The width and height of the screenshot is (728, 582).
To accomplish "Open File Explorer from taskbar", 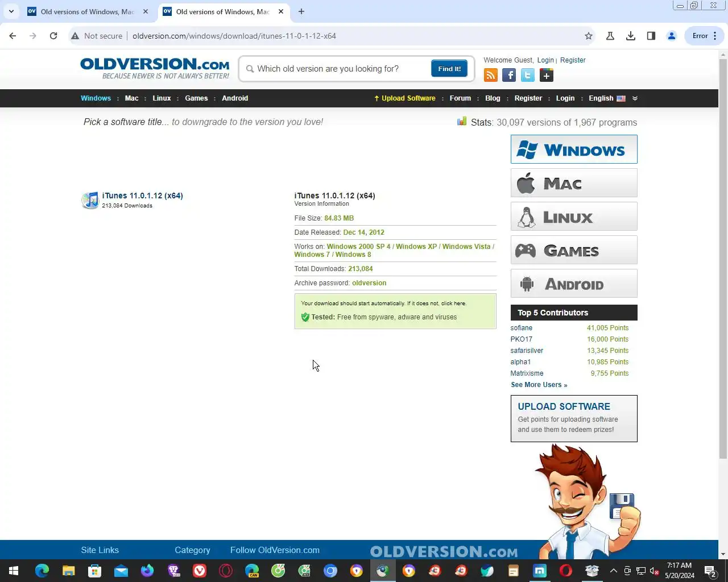I will (x=68, y=571).
